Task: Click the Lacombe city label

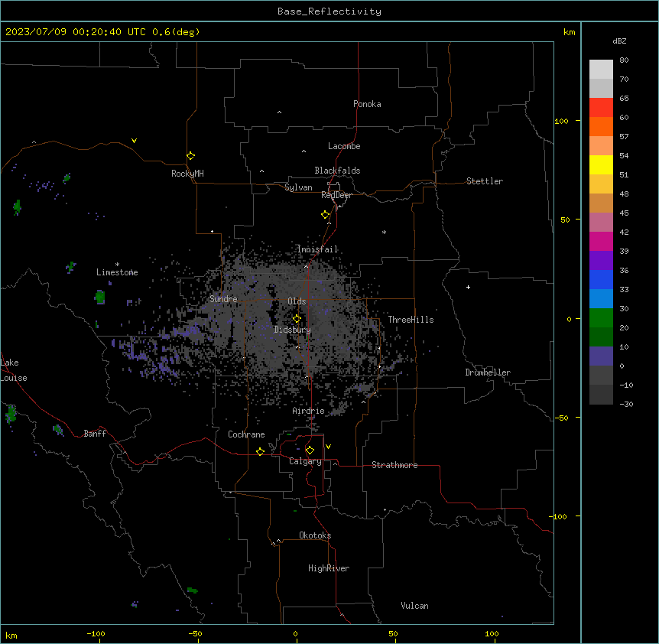Action: click(x=344, y=146)
